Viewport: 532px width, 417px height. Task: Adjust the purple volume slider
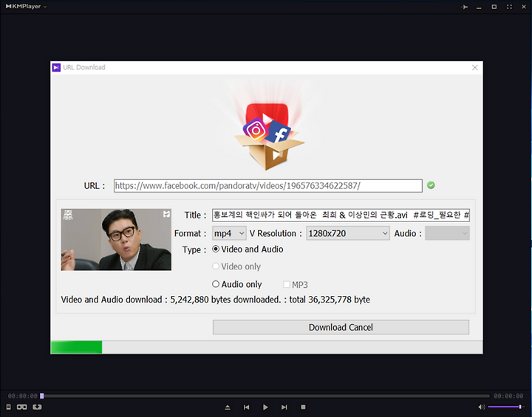pyautogui.click(x=505, y=407)
